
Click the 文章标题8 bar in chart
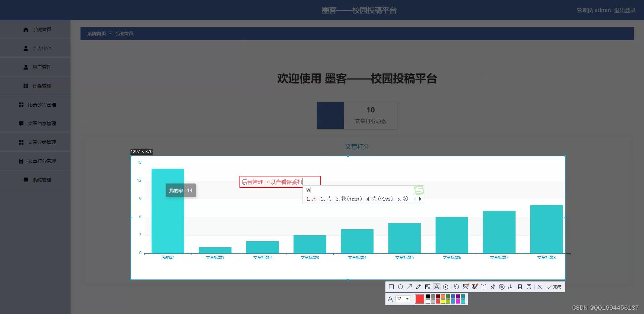coord(546,229)
